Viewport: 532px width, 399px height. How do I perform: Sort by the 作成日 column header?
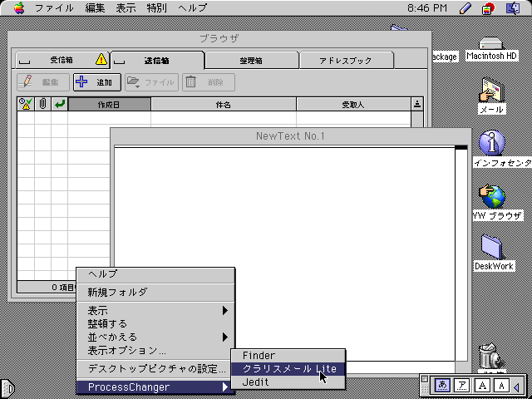109,104
